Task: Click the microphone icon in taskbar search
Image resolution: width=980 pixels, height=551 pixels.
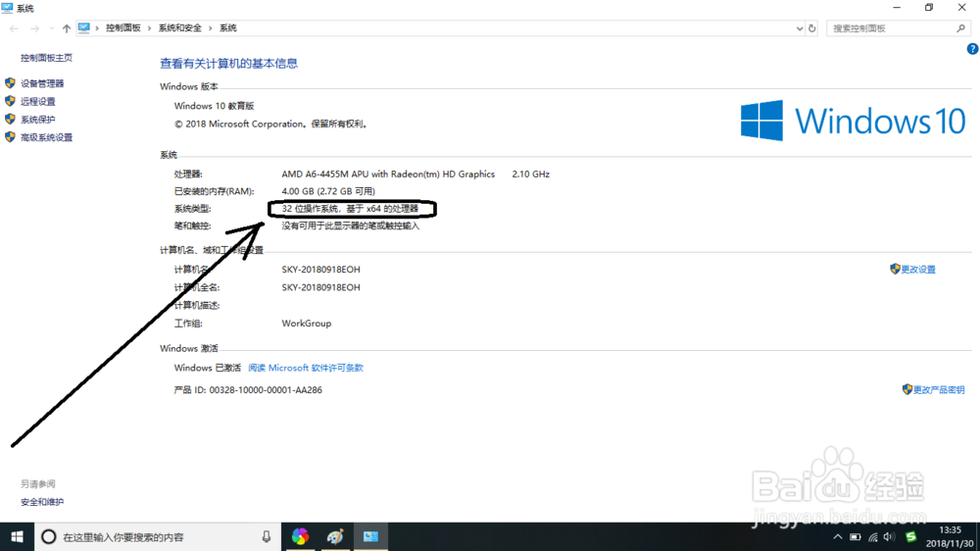Action: (x=267, y=536)
